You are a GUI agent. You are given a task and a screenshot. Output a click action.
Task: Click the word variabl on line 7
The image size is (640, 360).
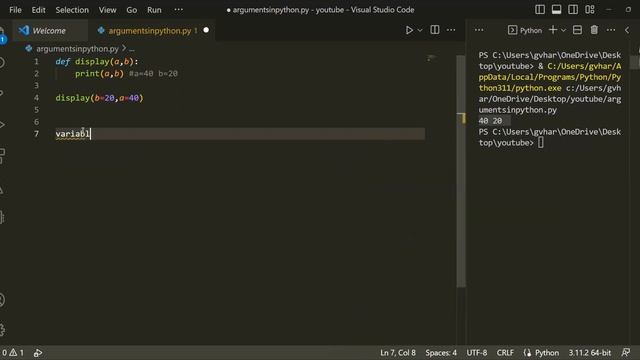pyautogui.click(x=73, y=134)
